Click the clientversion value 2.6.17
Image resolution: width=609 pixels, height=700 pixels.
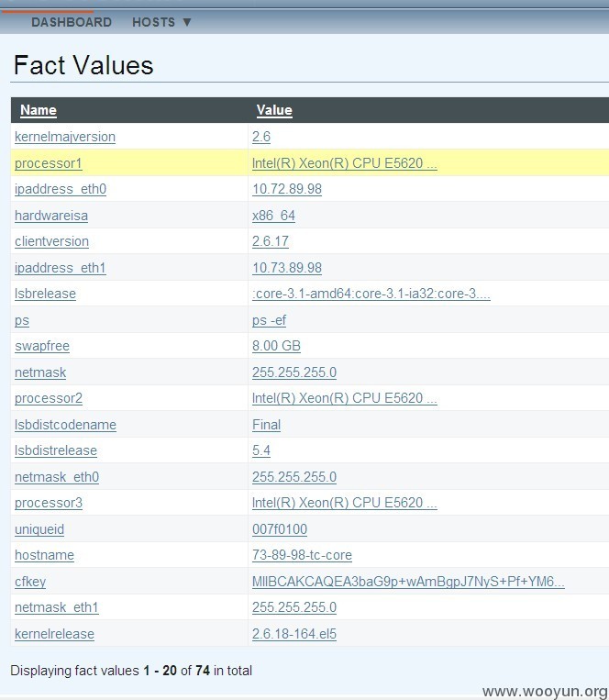pyautogui.click(x=271, y=241)
